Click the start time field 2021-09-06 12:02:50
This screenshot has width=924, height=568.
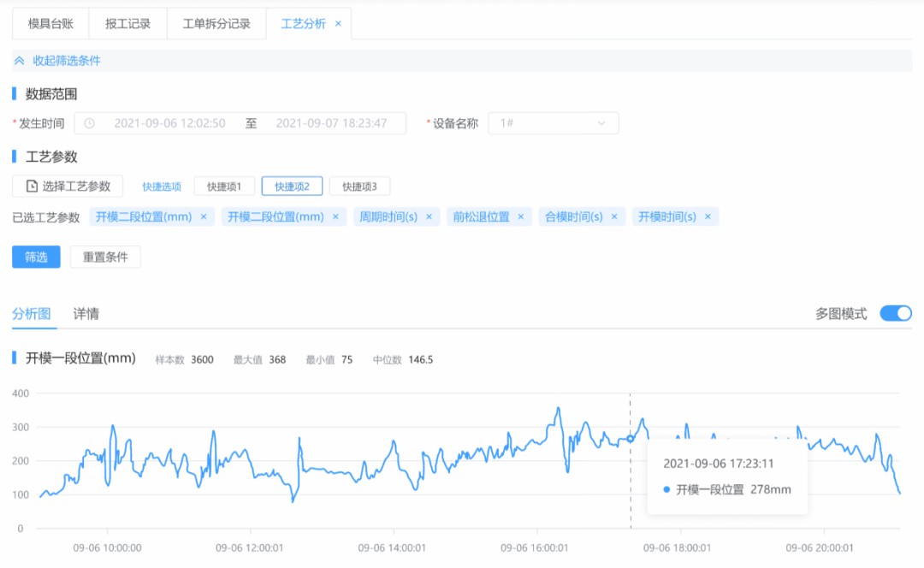click(169, 123)
